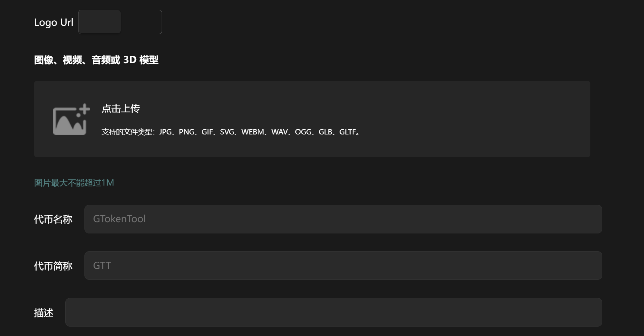Click SVG in the supported file types
The width and height of the screenshot is (644, 336).
click(x=227, y=132)
